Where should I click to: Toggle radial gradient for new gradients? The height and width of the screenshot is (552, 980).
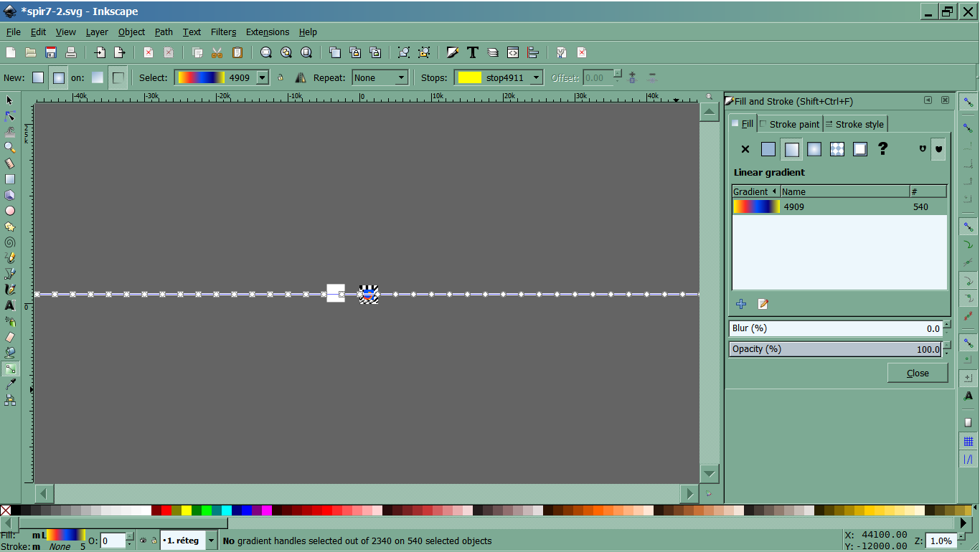point(58,77)
